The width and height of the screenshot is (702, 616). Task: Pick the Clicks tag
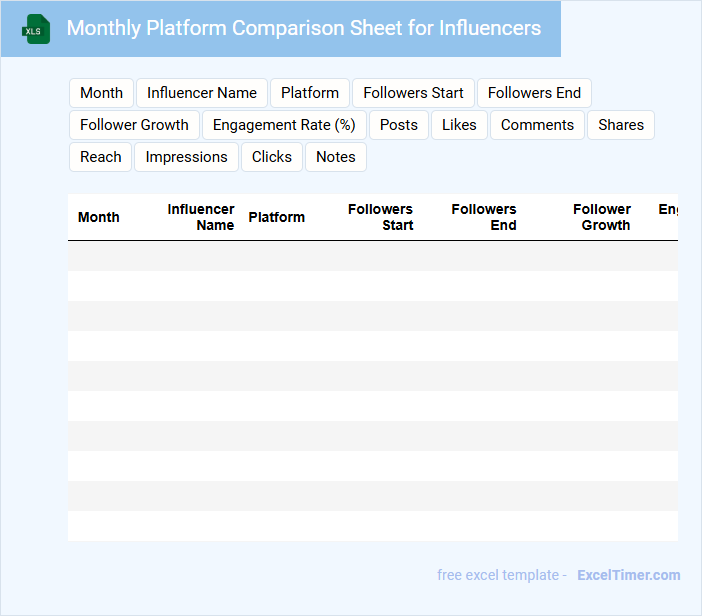[x=272, y=157]
